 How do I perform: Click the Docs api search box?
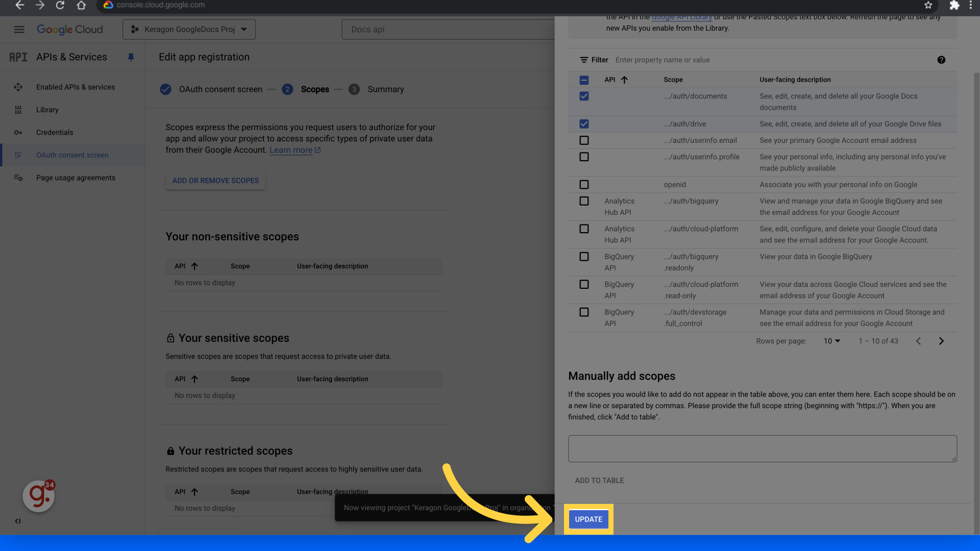[448, 30]
